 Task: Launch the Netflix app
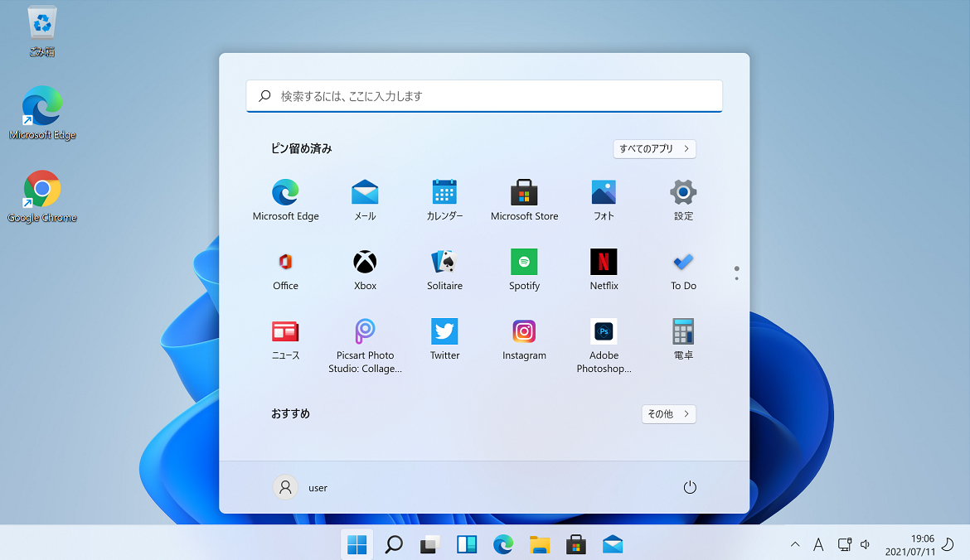tap(604, 269)
